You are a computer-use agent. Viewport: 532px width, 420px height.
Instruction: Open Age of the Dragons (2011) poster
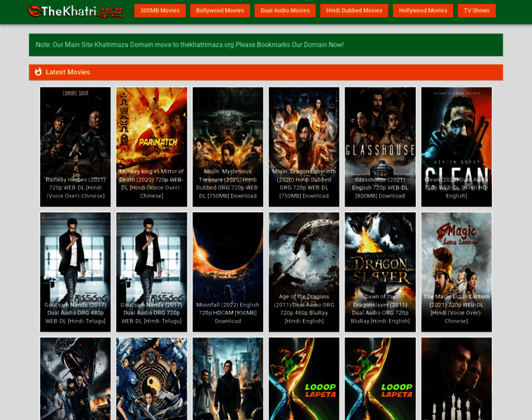pos(304,272)
